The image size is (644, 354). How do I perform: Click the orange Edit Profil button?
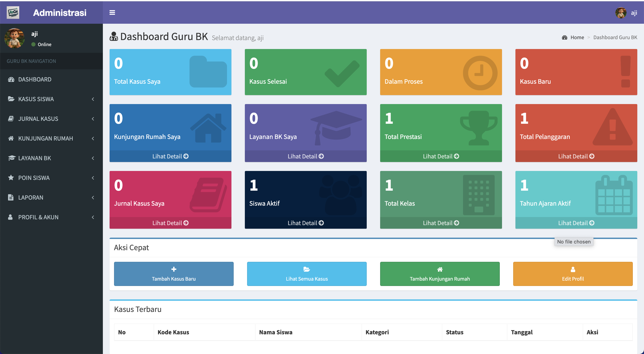click(572, 274)
